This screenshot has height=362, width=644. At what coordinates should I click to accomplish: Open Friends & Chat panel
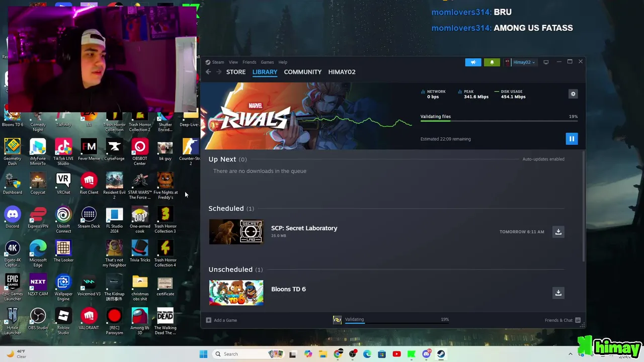(562, 320)
